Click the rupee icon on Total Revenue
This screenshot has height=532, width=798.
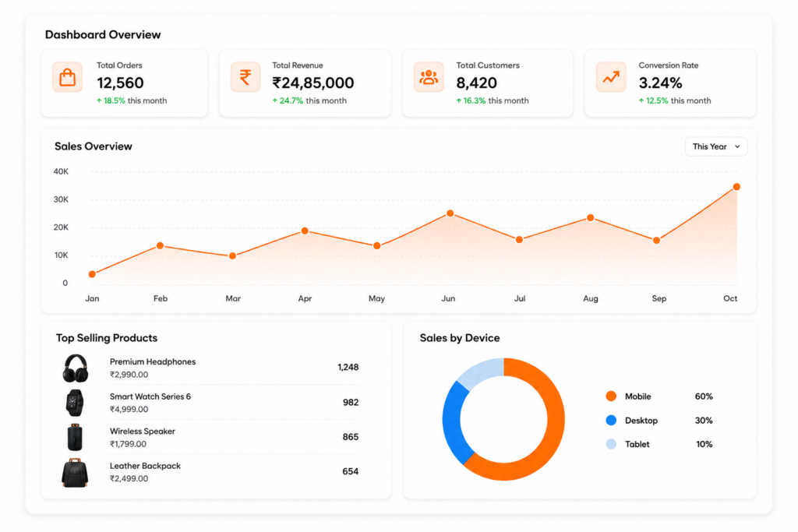(x=245, y=77)
